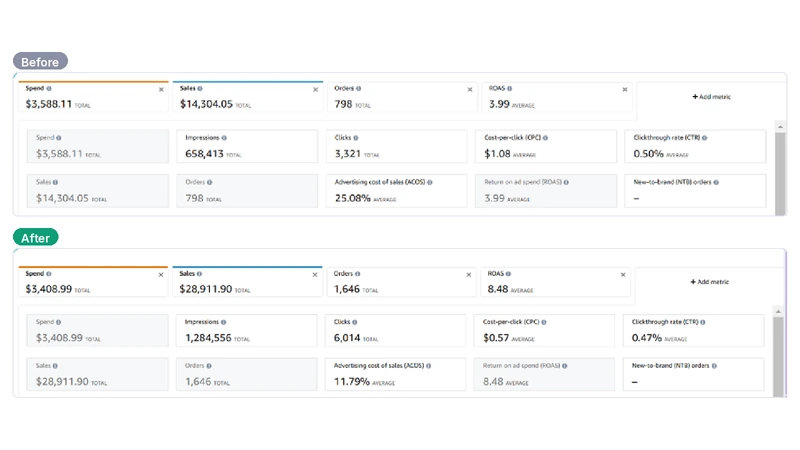Click the After panel scroll-up arrow
This screenshot has width=800, height=450.
point(778,311)
